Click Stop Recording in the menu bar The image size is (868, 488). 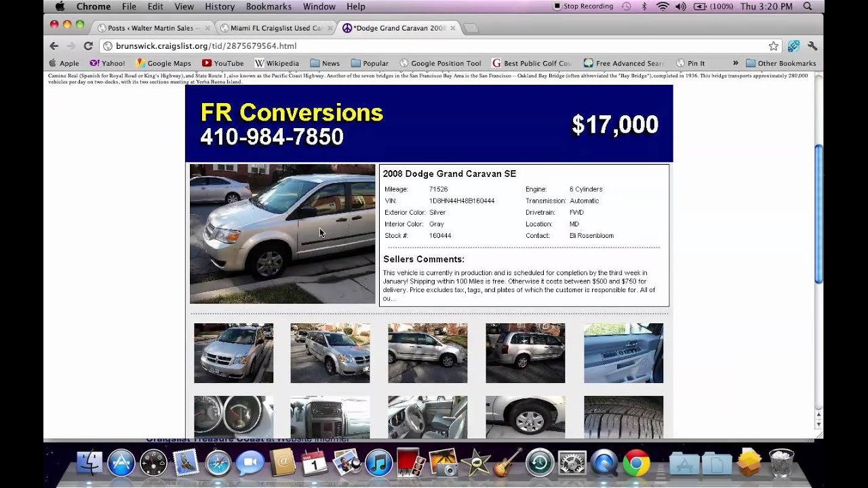[x=583, y=7]
